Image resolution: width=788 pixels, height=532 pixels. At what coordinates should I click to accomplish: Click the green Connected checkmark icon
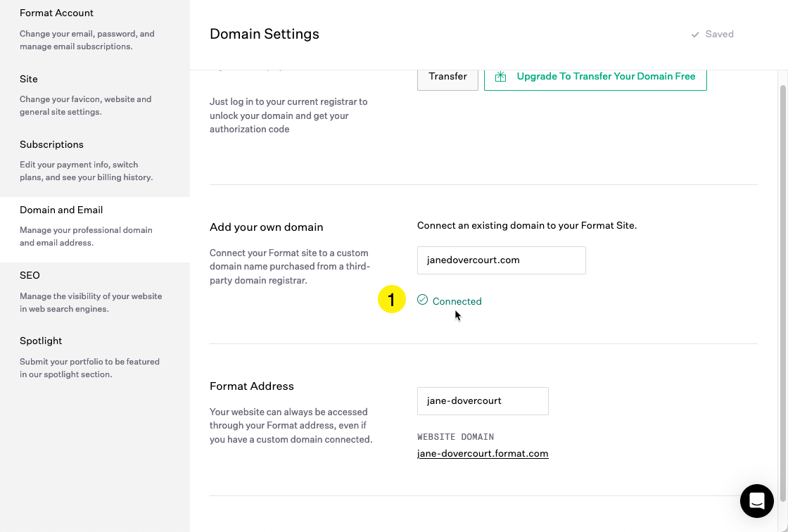tap(422, 300)
